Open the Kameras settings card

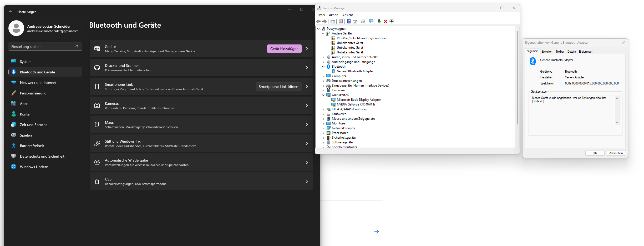201,106
